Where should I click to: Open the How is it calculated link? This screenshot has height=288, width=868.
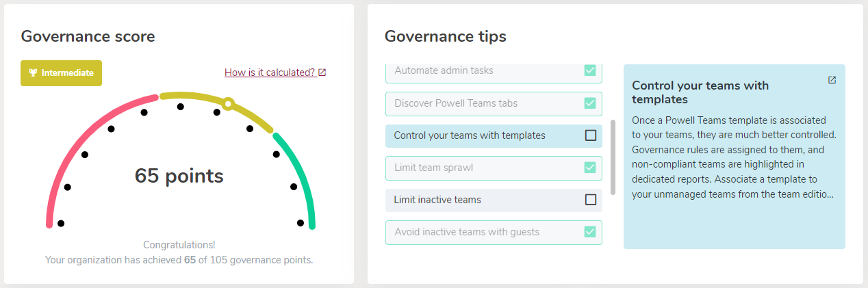(270, 73)
